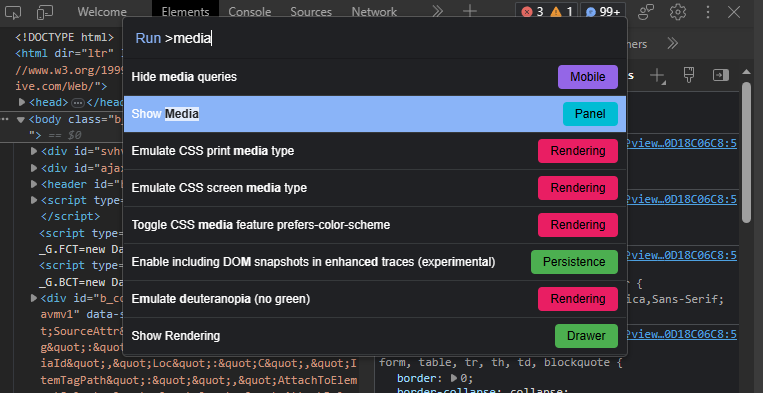The height and width of the screenshot is (393, 763).
Task: Open the customize DevTools three-dot menu
Action: click(708, 12)
